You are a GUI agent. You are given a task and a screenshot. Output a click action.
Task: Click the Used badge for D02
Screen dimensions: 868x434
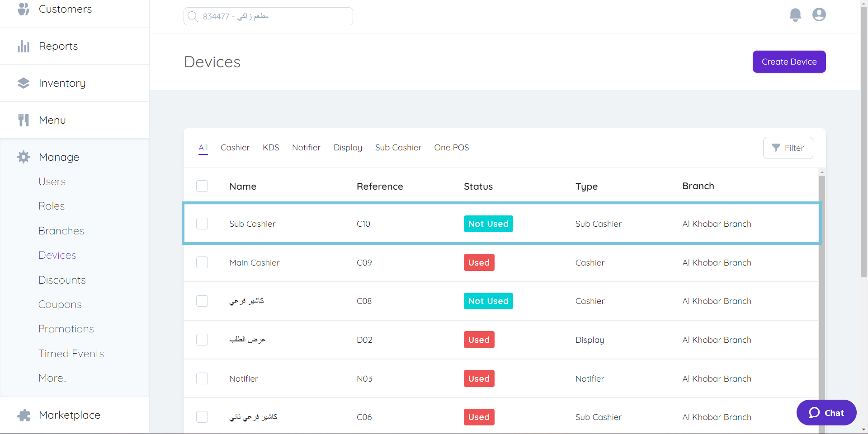coord(479,340)
